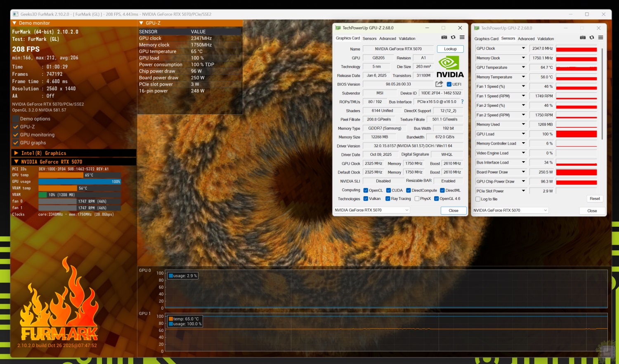619x364 pixels.
Task: Enable the Demo options checkbox
Action: [x=16, y=119]
